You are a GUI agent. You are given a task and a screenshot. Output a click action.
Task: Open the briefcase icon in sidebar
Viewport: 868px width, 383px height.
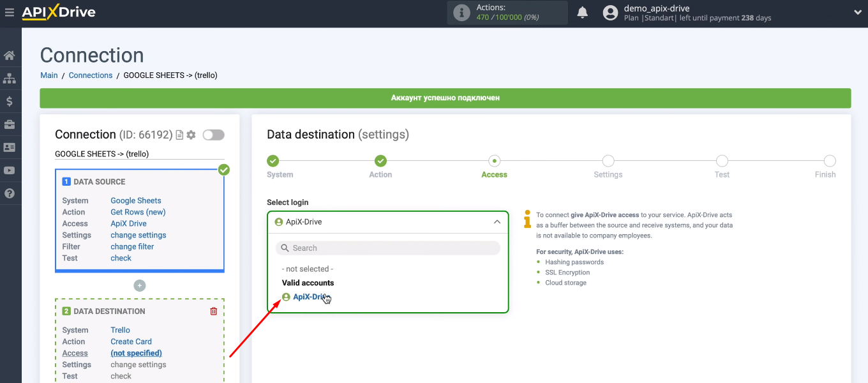tap(10, 124)
